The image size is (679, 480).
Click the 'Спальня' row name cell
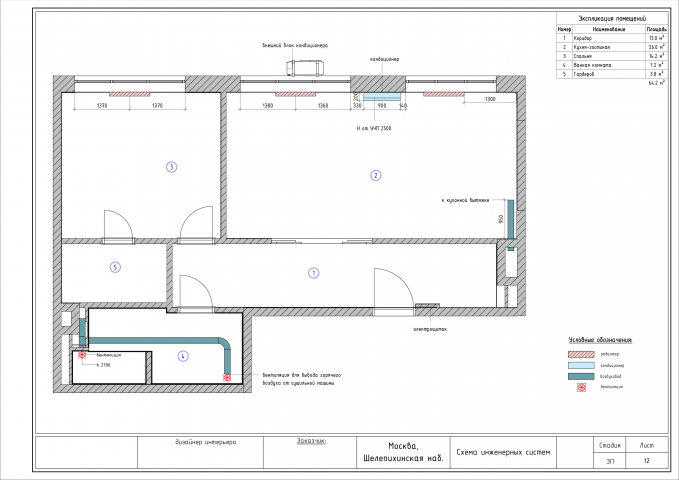point(608,56)
